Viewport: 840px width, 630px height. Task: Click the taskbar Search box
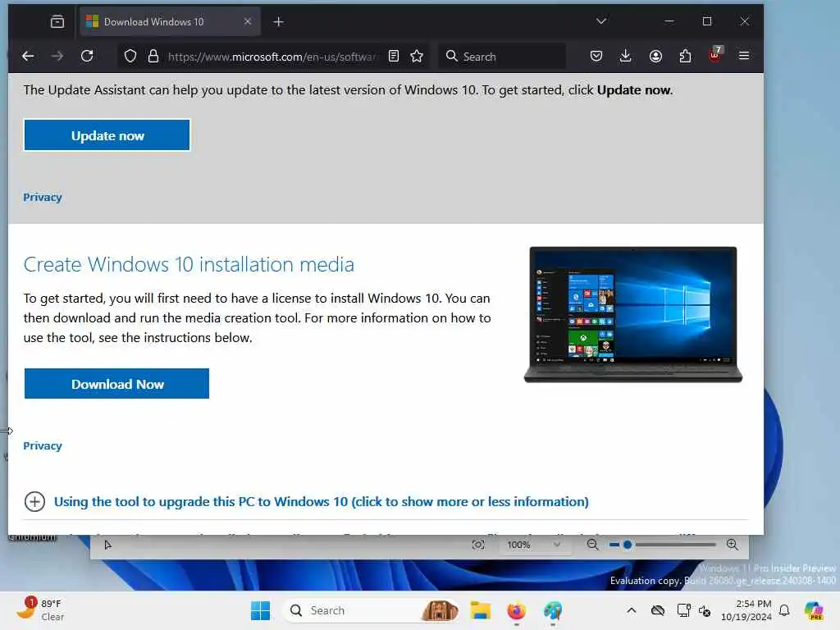(371, 610)
